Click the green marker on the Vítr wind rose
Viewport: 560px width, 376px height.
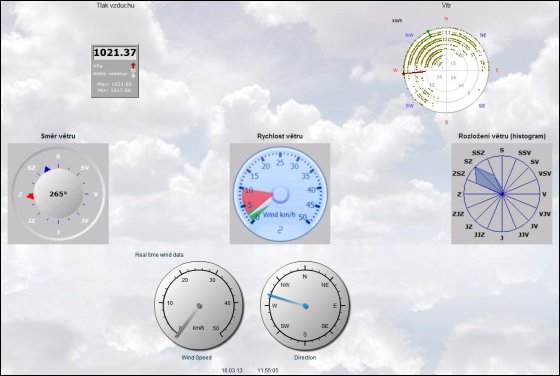(429, 32)
